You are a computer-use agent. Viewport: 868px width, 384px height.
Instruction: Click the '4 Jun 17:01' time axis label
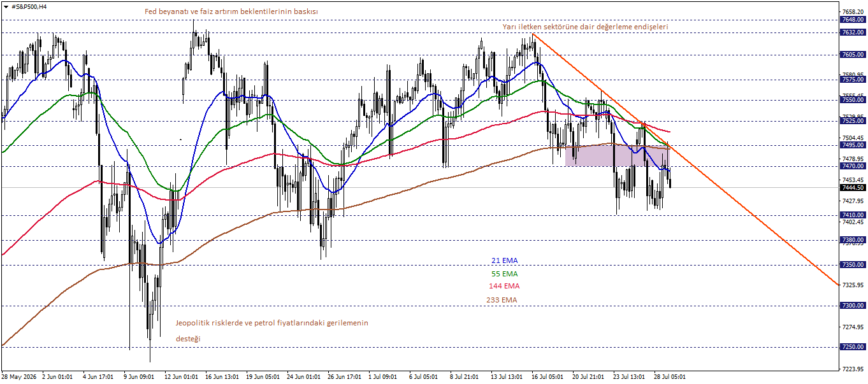(98, 376)
